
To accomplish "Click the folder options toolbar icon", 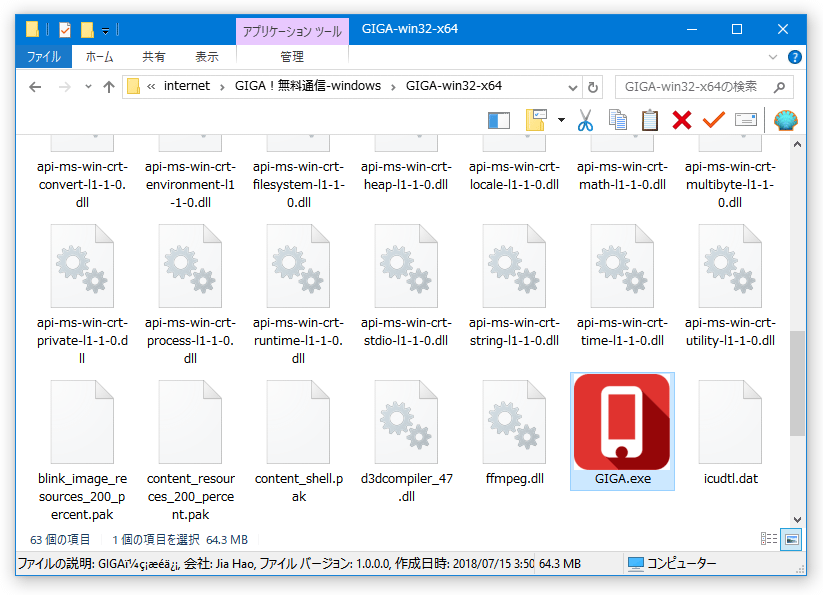I will [x=536, y=120].
